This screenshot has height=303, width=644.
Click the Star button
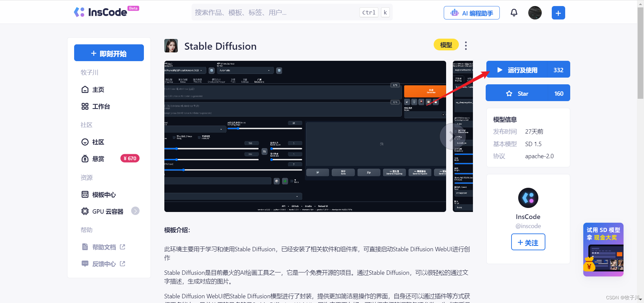click(528, 93)
